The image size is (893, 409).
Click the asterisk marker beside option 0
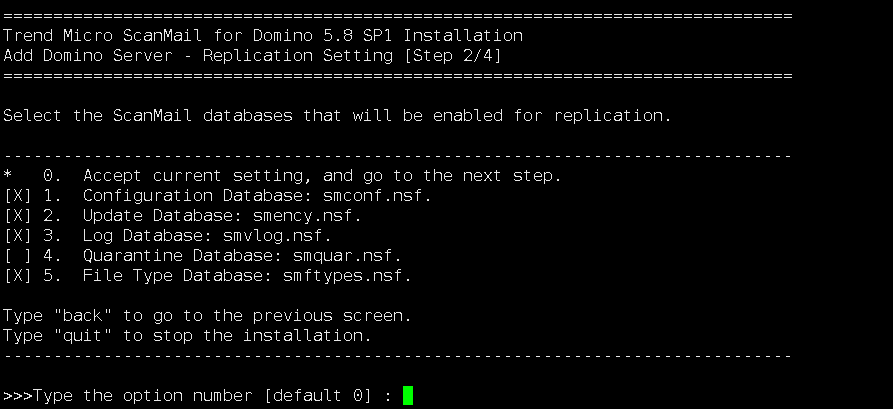pyautogui.click(x=8, y=177)
